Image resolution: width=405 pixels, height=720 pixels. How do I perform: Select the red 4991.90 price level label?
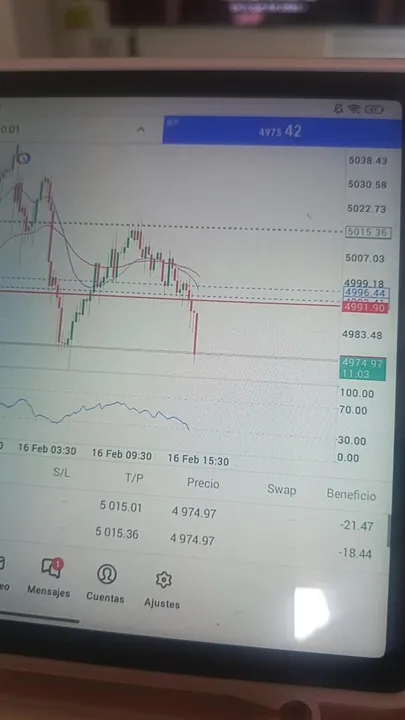[x=365, y=308]
